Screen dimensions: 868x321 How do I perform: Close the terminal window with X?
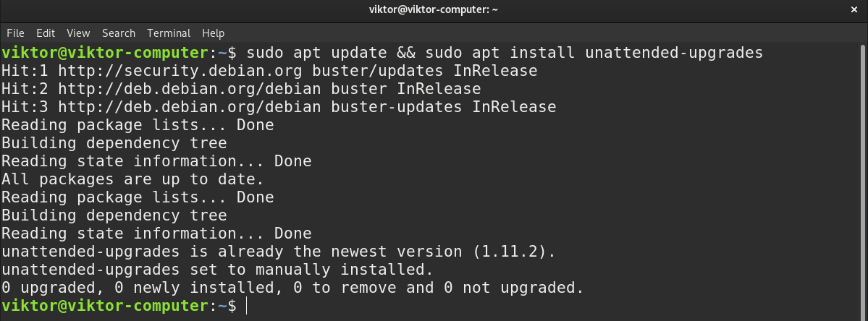point(854,9)
